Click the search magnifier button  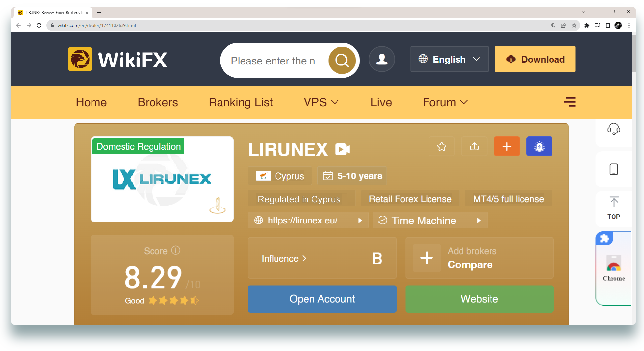(x=342, y=61)
